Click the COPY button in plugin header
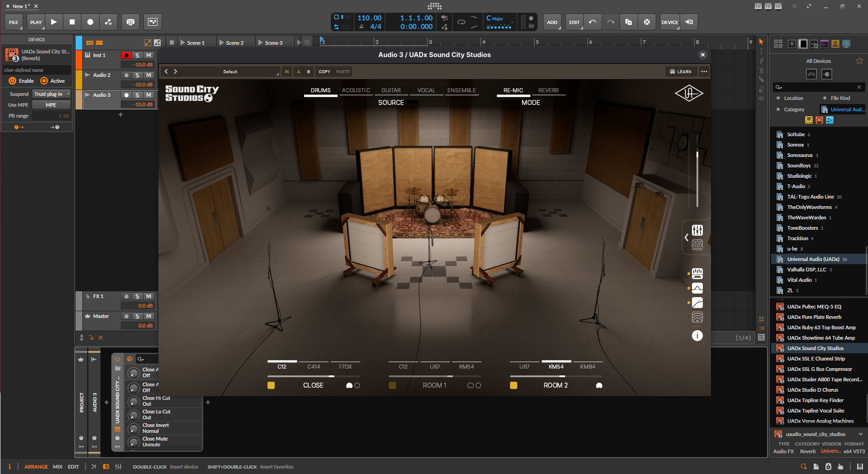The width and height of the screenshot is (868, 474). (x=324, y=71)
